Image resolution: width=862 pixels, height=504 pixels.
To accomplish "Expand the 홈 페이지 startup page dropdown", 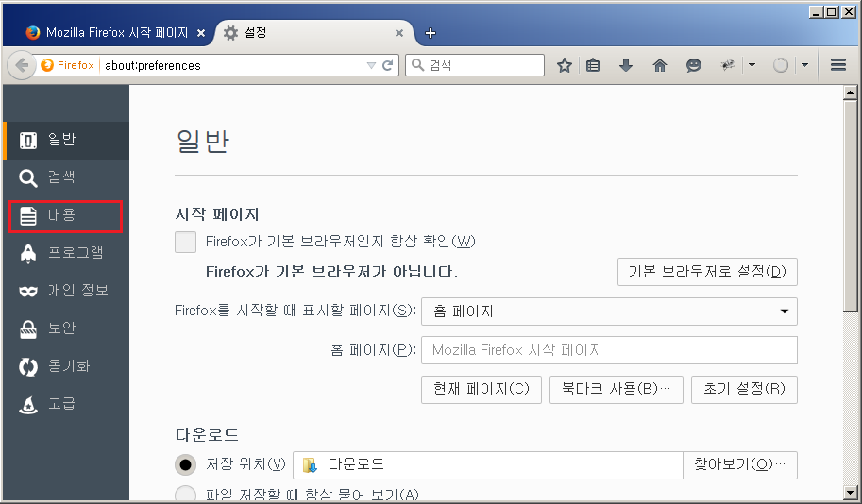I will pos(609,311).
